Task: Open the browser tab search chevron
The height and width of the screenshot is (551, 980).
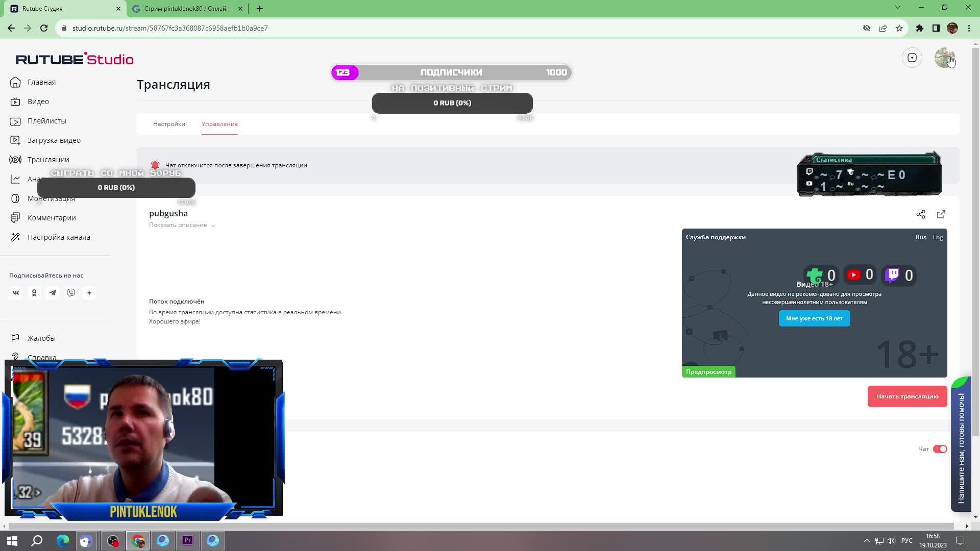Action: point(897,8)
